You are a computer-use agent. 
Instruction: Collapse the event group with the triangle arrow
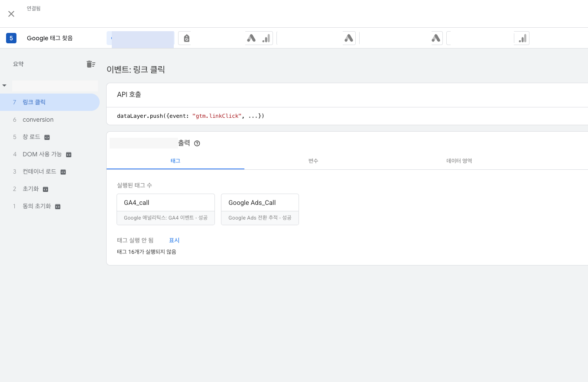pos(4,85)
